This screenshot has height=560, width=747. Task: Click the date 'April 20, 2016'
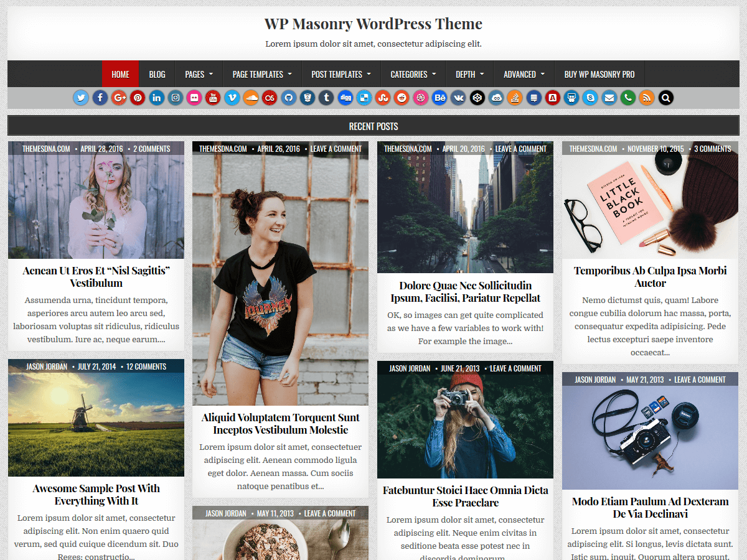click(x=463, y=149)
